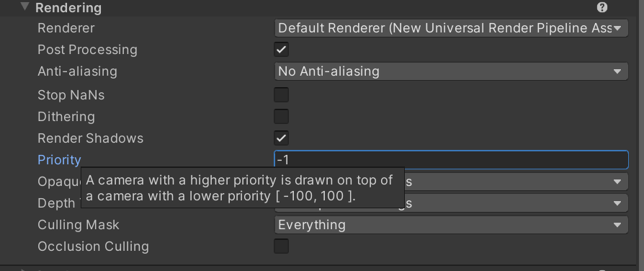Open the Opaque Texture dropdown arrow
Image resolution: width=644 pixels, height=271 pixels.
coord(617,182)
